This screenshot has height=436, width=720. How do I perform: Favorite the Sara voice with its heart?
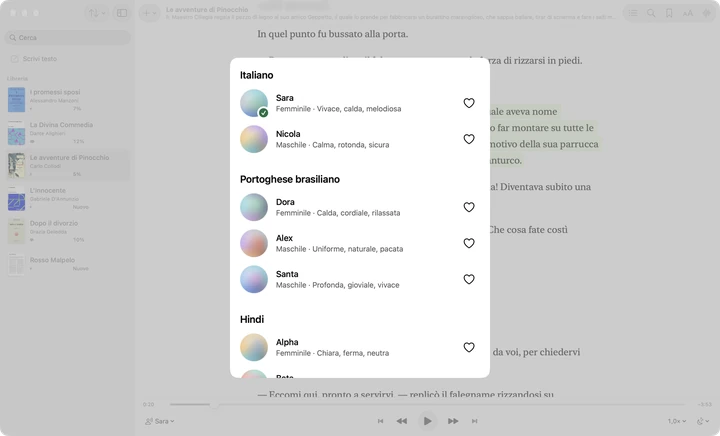pyautogui.click(x=468, y=103)
